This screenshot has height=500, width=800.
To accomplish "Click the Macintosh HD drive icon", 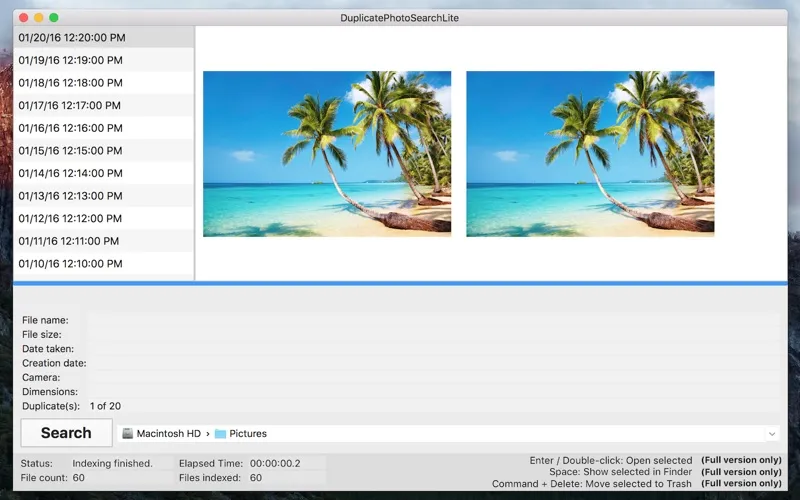I will click(127, 434).
